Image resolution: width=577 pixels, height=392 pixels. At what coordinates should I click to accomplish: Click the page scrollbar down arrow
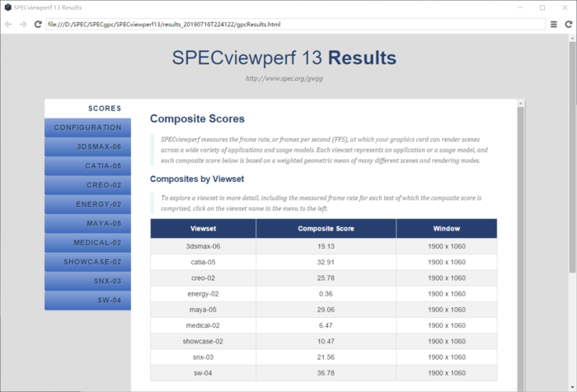click(572, 387)
